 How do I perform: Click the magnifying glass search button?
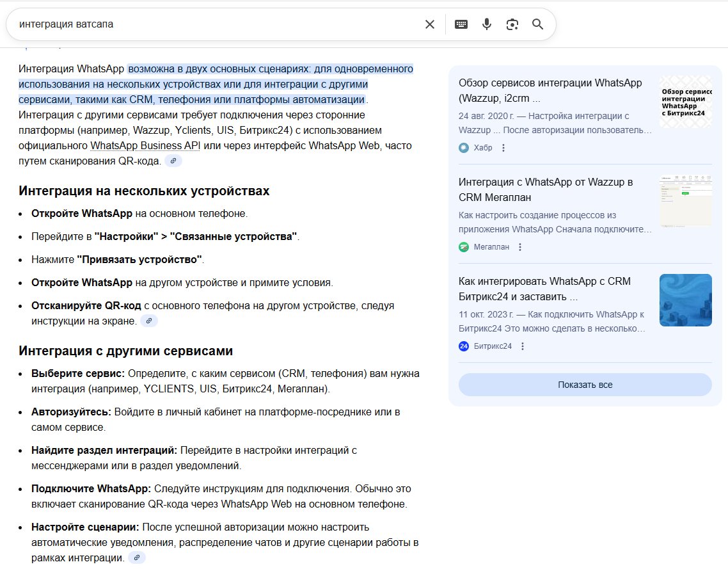tap(537, 24)
